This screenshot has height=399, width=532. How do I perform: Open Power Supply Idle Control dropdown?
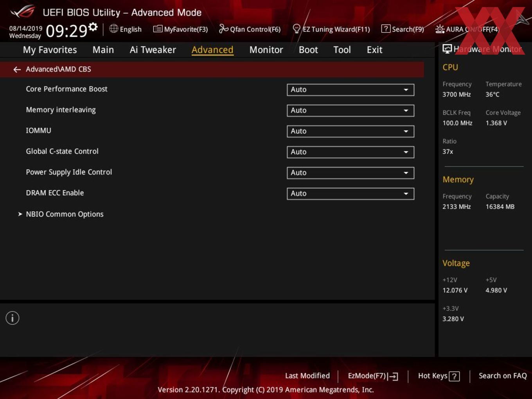click(350, 173)
